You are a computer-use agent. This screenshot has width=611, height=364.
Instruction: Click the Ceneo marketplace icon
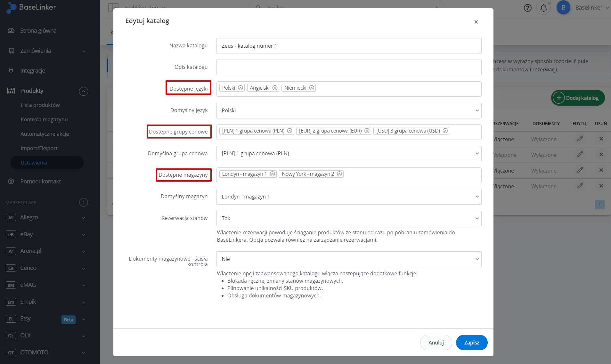[x=11, y=268]
